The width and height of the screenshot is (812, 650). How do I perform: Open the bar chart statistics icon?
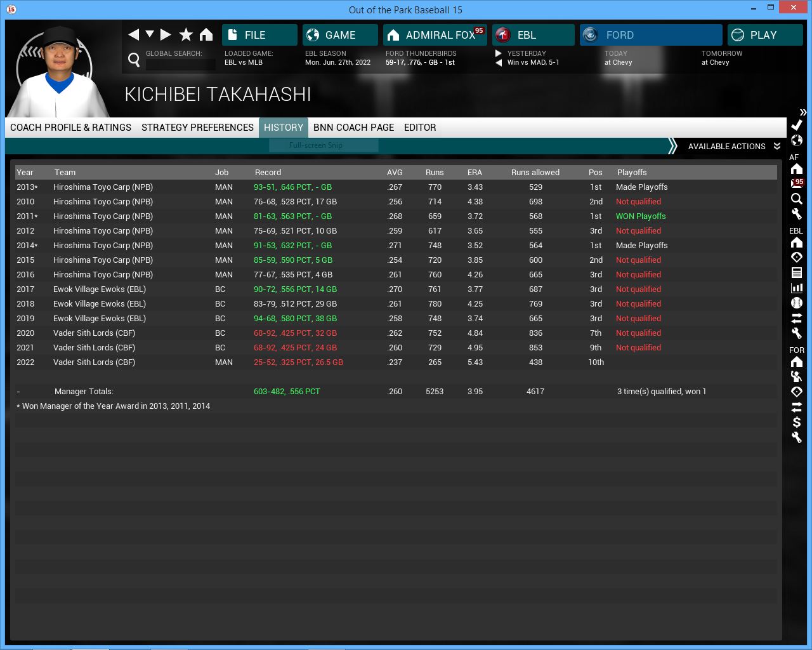[797, 288]
